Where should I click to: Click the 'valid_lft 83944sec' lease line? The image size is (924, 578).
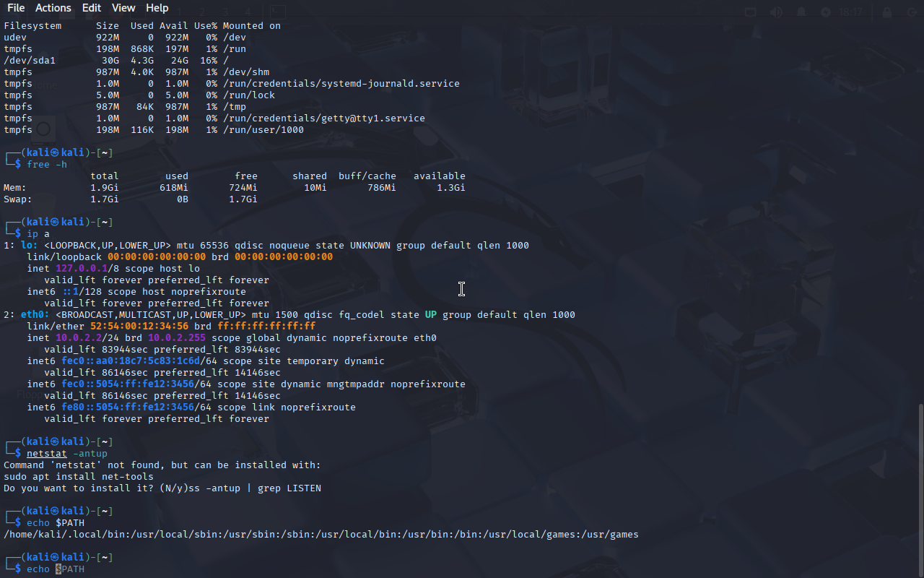click(162, 350)
